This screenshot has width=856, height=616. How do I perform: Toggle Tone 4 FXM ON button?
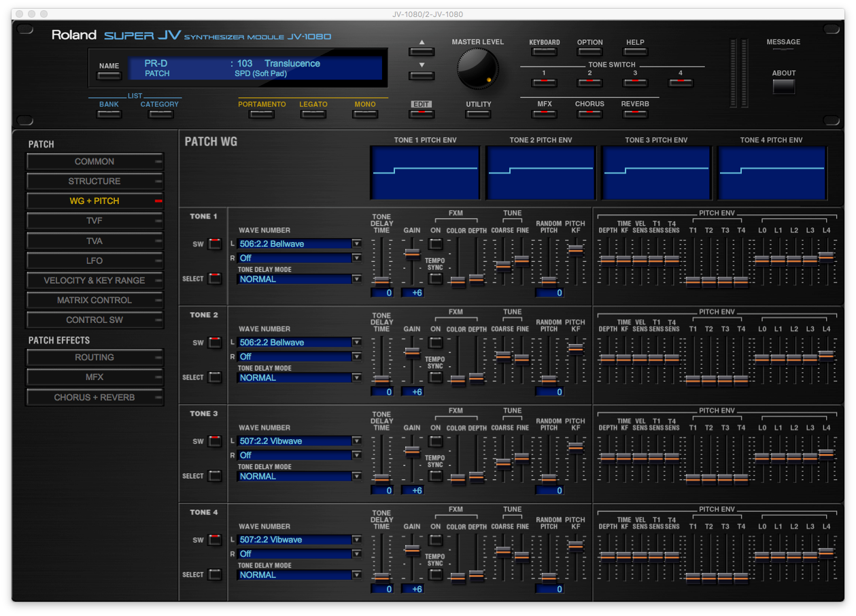click(435, 540)
